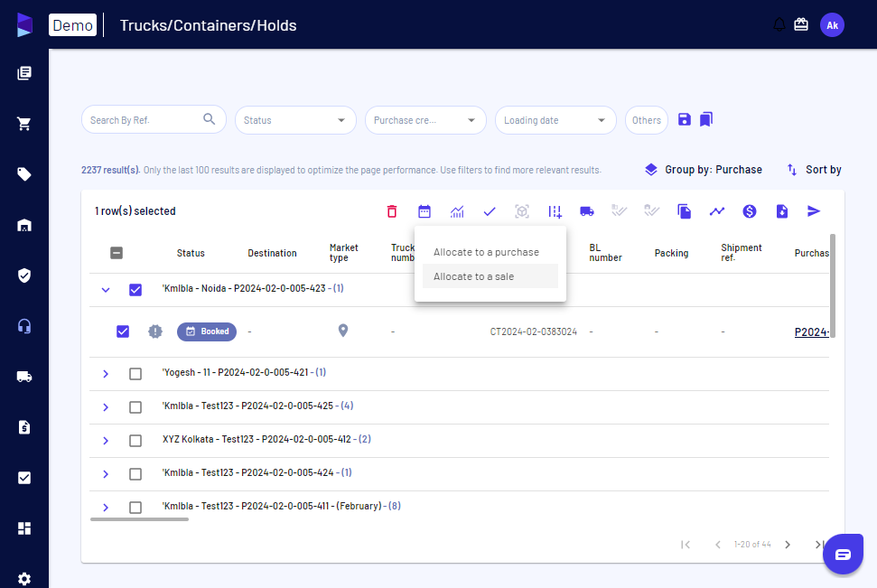The width and height of the screenshot is (877, 588).
Task: Click the delete trash icon in toolbar
Action: click(x=391, y=211)
